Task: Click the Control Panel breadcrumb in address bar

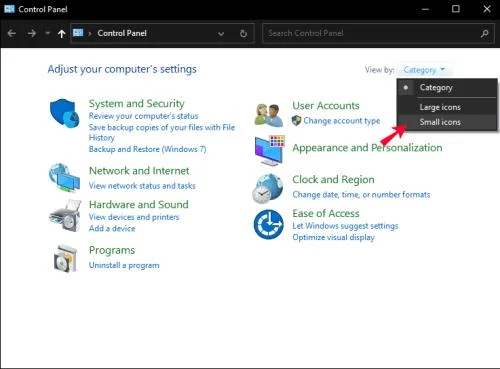Action: tap(122, 33)
